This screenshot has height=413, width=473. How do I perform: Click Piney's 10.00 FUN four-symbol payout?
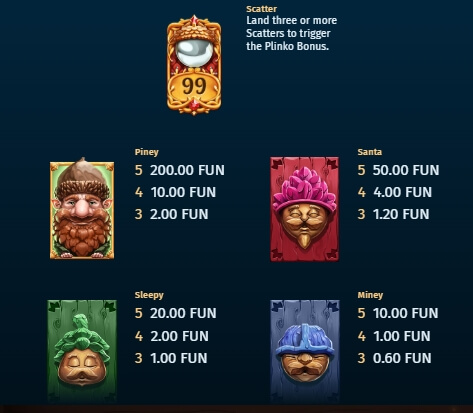coord(183,192)
